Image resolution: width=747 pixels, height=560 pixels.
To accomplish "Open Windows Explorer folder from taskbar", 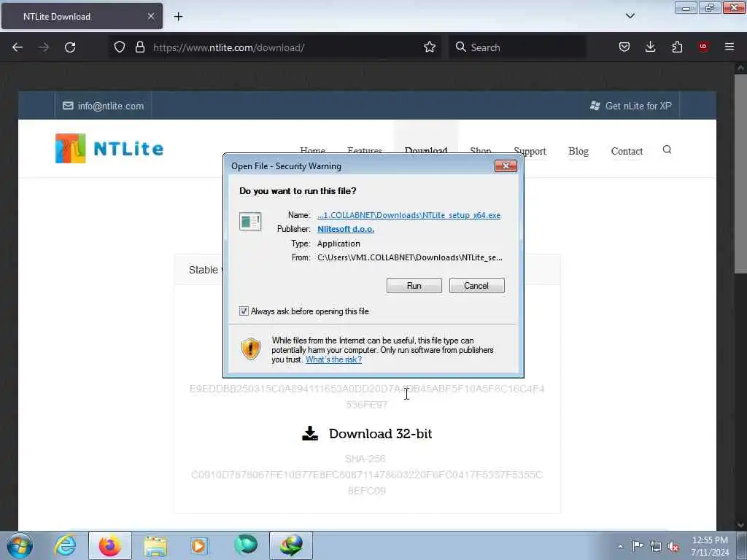I will coord(155,545).
